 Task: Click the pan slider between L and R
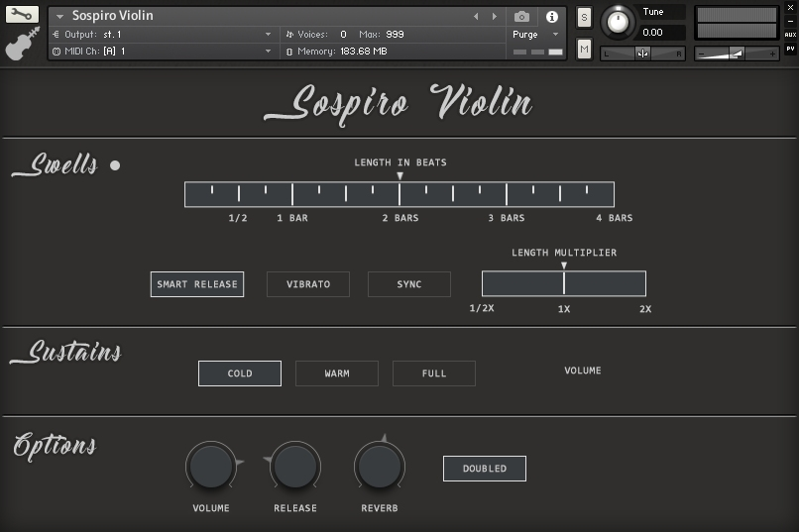pos(642,53)
